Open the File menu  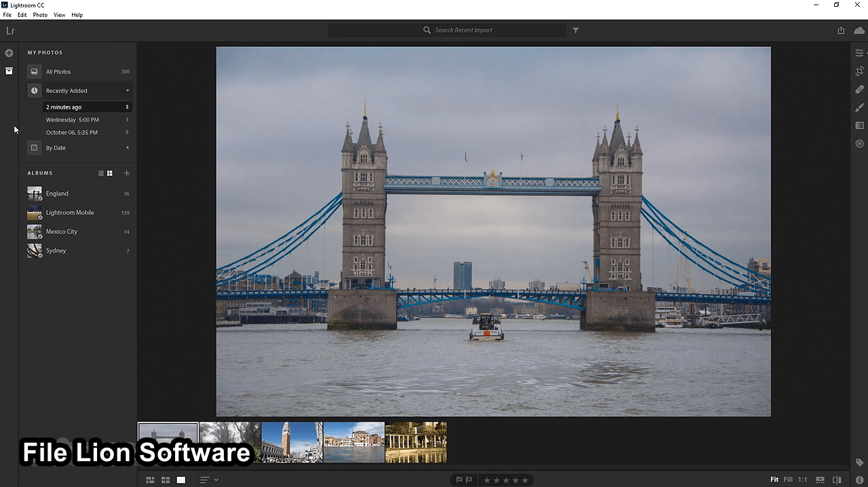(7, 15)
